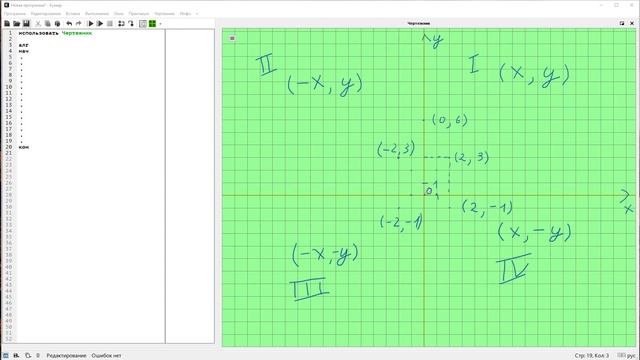Click inside the editor's right margin column

coord(190,186)
